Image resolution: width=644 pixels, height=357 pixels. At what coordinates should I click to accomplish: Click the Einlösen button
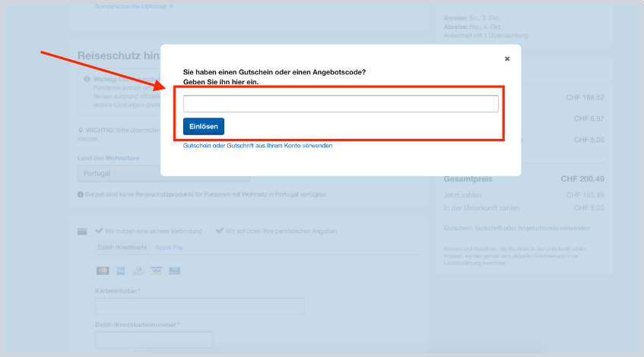(x=204, y=126)
